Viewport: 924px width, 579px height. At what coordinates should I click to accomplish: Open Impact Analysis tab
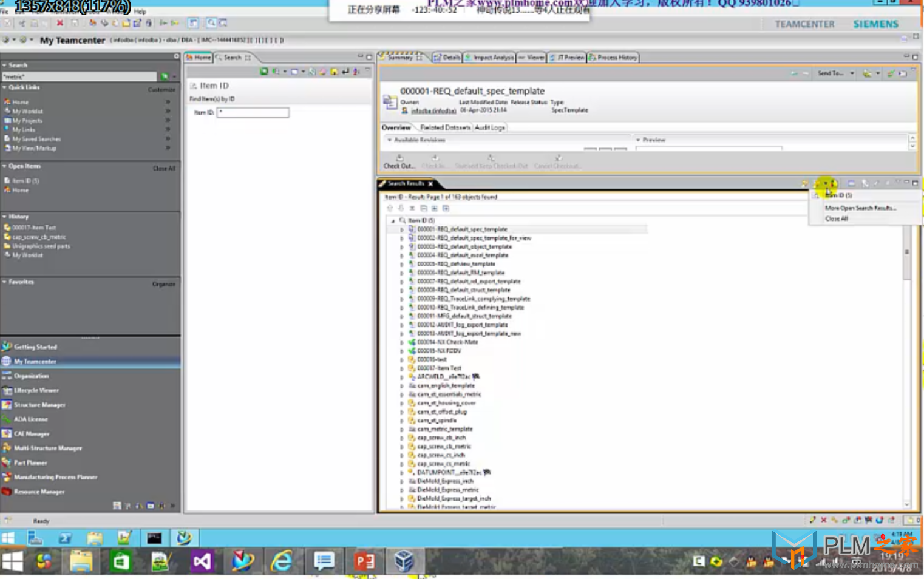(x=489, y=58)
